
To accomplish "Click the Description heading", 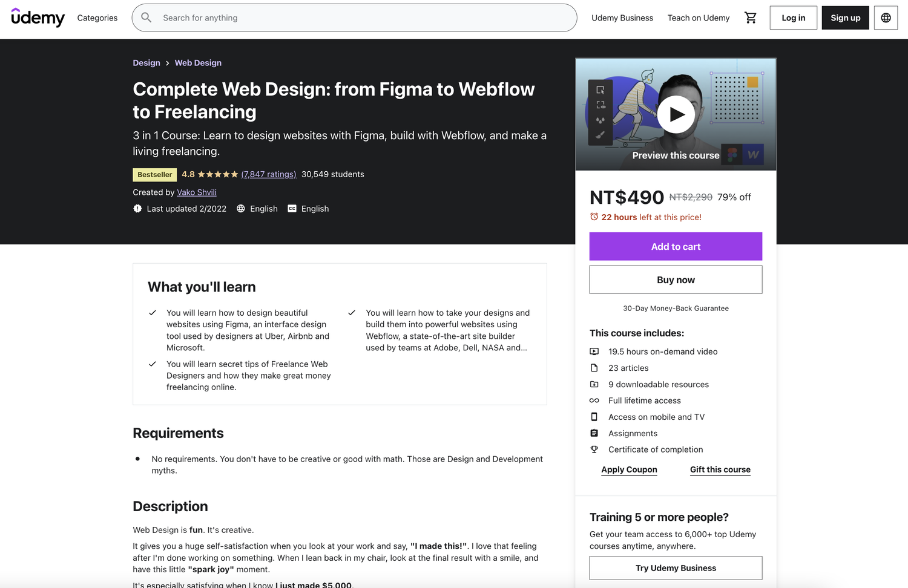I will click(x=170, y=506).
